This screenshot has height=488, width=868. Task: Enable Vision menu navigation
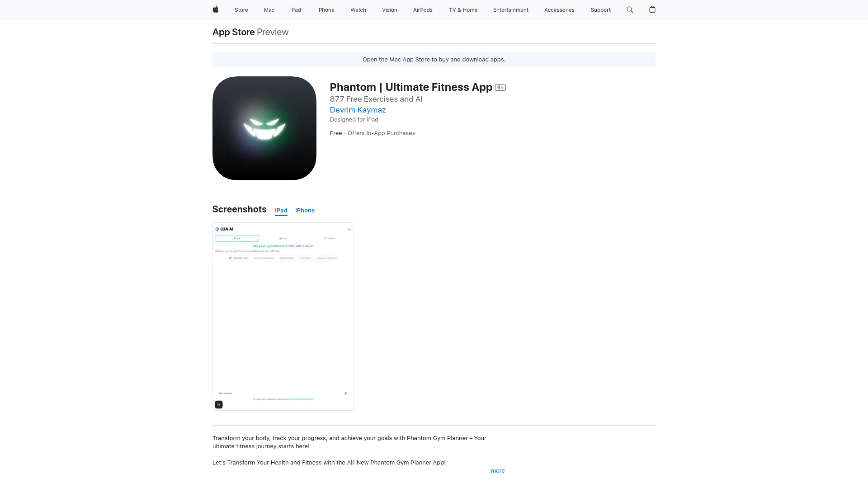pyautogui.click(x=389, y=9)
